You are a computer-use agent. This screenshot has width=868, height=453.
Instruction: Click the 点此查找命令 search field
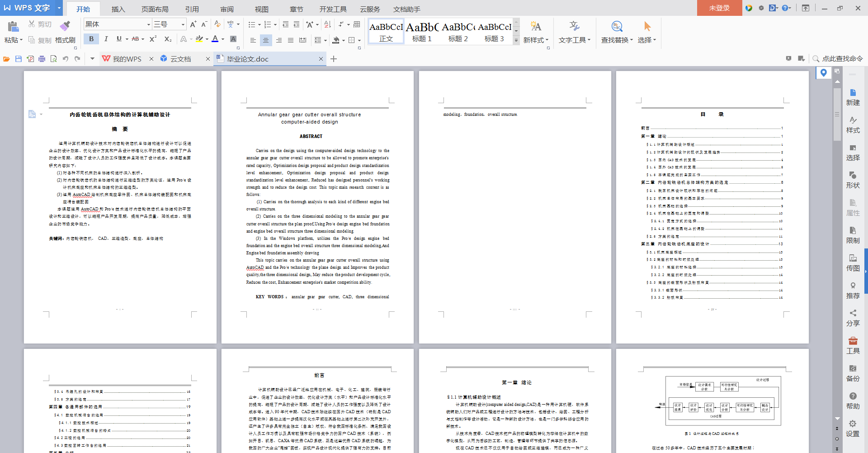(x=838, y=58)
